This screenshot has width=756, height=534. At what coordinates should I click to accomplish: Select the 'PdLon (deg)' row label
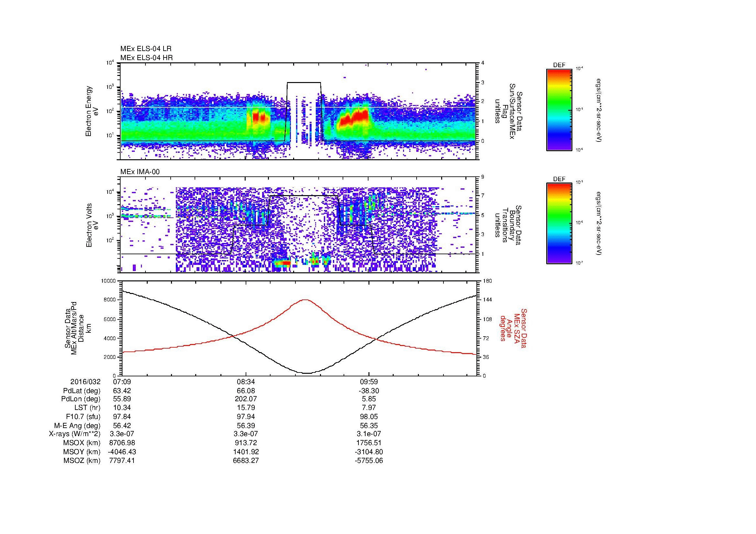coord(81,399)
